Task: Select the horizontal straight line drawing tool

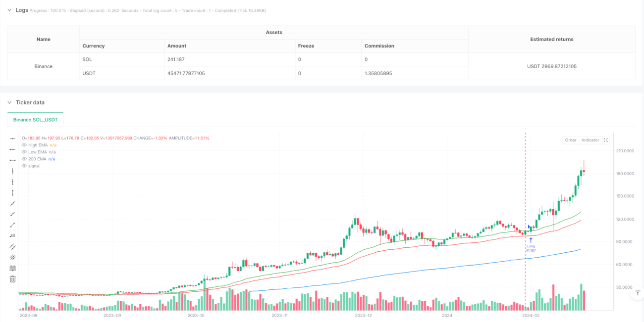Action: pos(13,138)
